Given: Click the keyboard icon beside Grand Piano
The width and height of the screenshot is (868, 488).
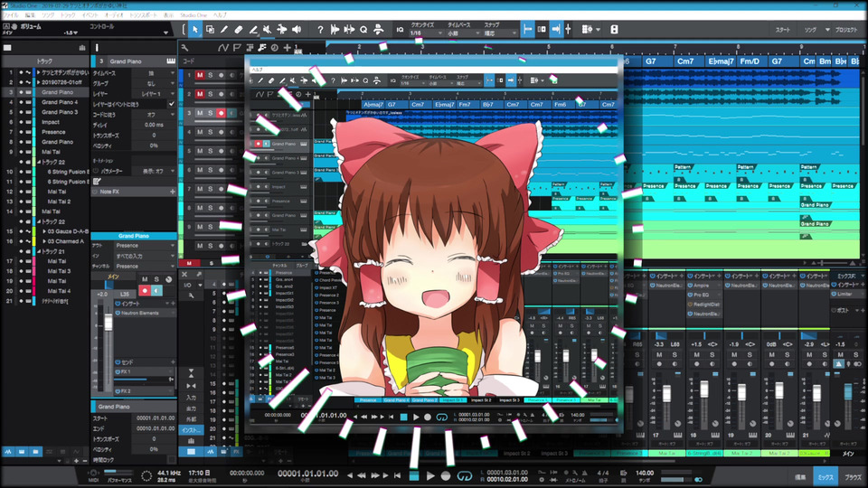Looking at the screenshot, I should point(171,61).
